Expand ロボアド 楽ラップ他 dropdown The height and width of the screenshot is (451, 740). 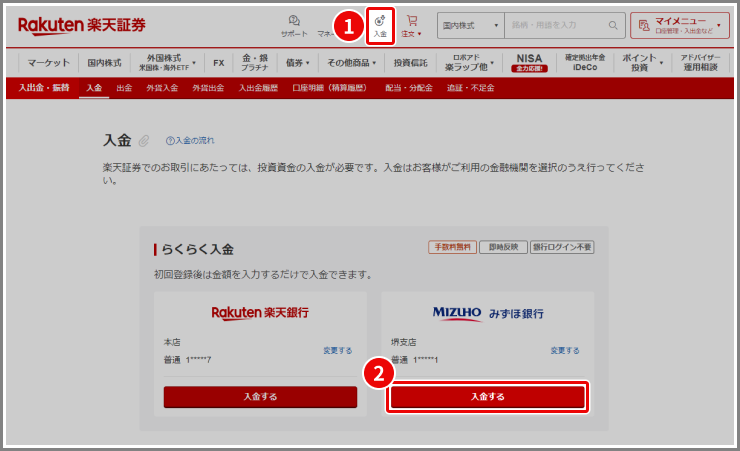click(469, 63)
